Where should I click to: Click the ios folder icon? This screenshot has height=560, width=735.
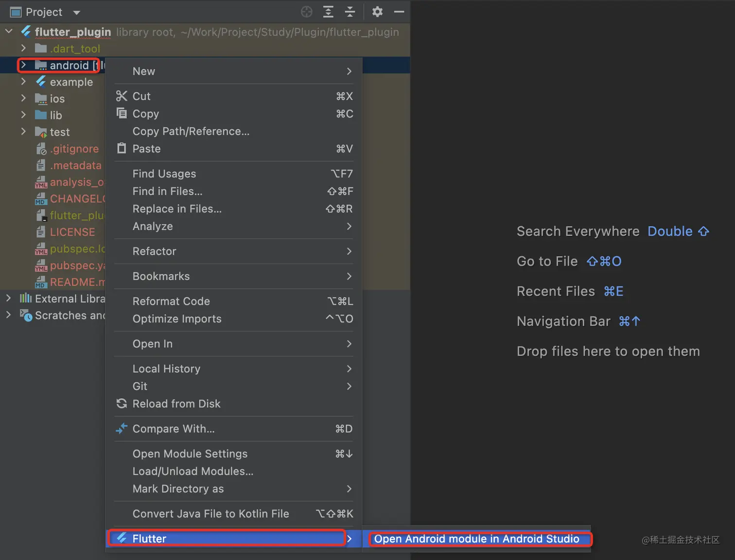click(41, 99)
